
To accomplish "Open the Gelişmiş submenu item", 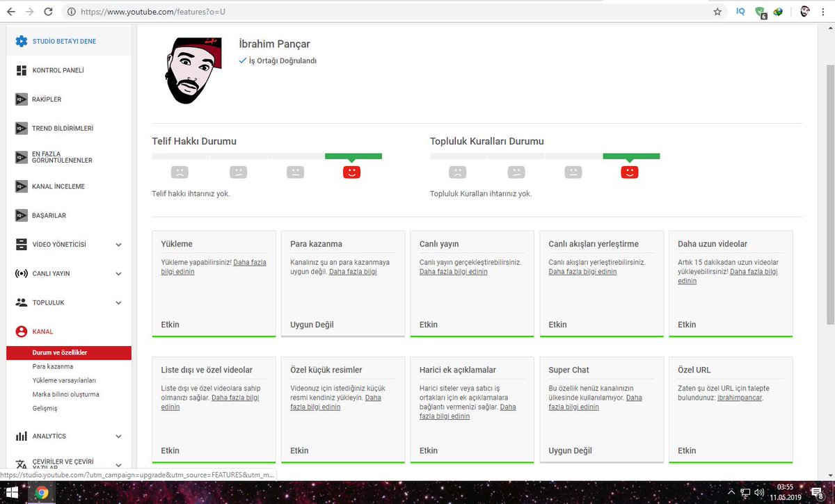I will click(x=45, y=408).
